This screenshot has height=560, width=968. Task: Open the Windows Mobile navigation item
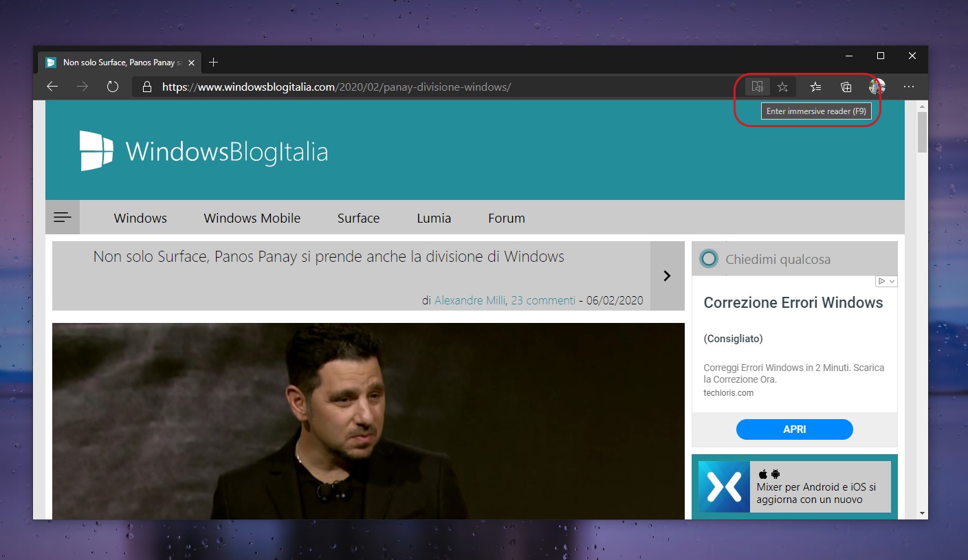coord(252,218)
